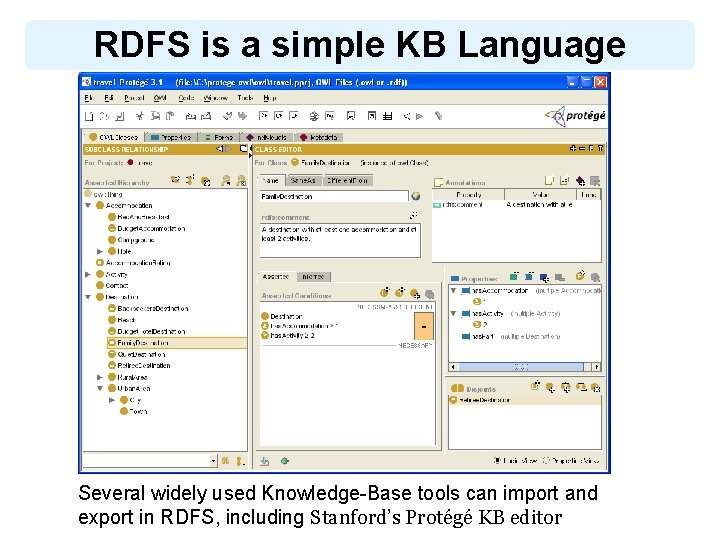Collapse the UrbanArea tree node
Screen dimensions: 720x540
click(x=100, y=388)
